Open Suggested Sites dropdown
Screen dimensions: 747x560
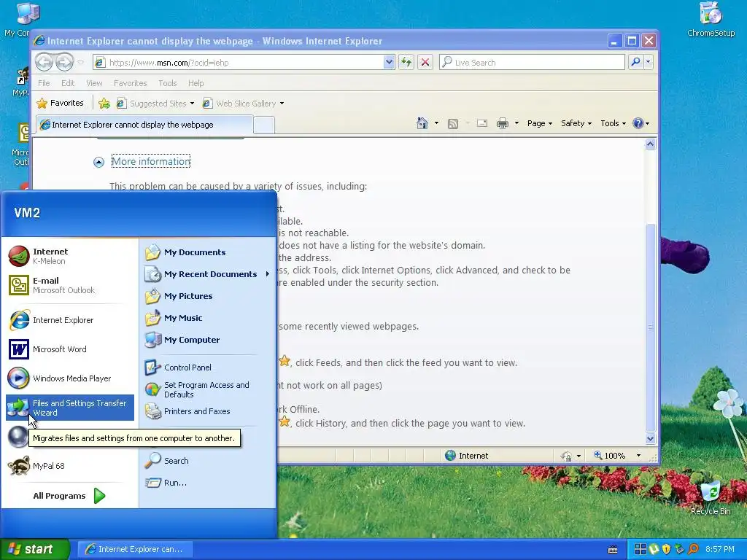192,104
